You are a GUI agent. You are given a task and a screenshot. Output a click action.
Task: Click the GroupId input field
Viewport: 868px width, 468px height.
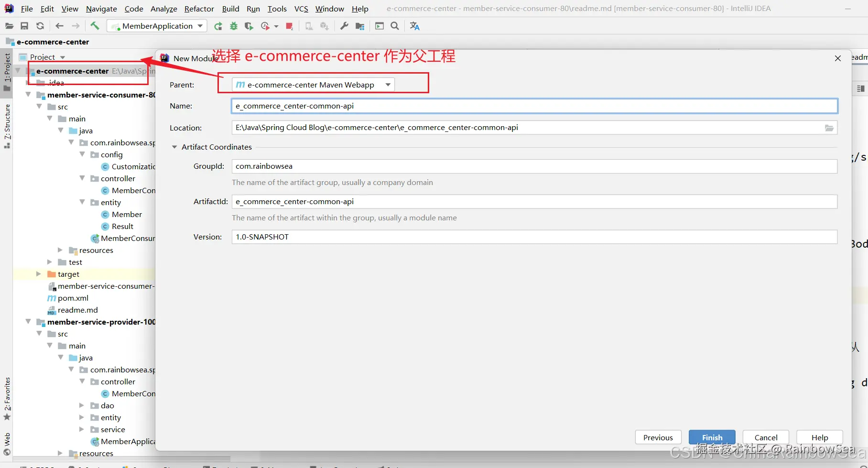[534, 166]
